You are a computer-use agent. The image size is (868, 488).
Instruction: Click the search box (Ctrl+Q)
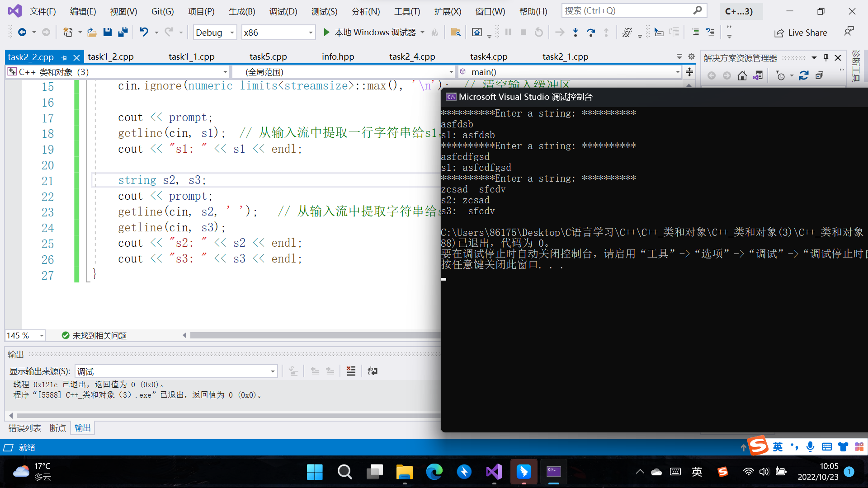(628, 10)
